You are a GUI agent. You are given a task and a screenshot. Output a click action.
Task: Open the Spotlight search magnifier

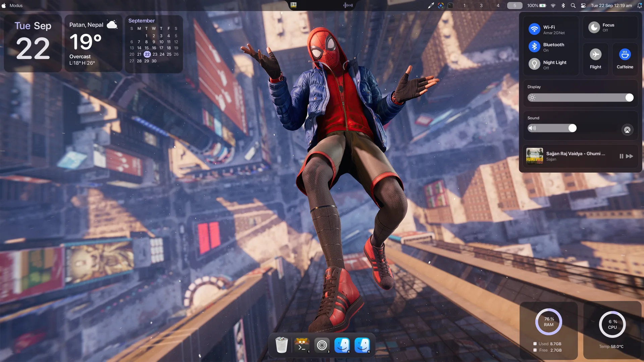(573, 5)
